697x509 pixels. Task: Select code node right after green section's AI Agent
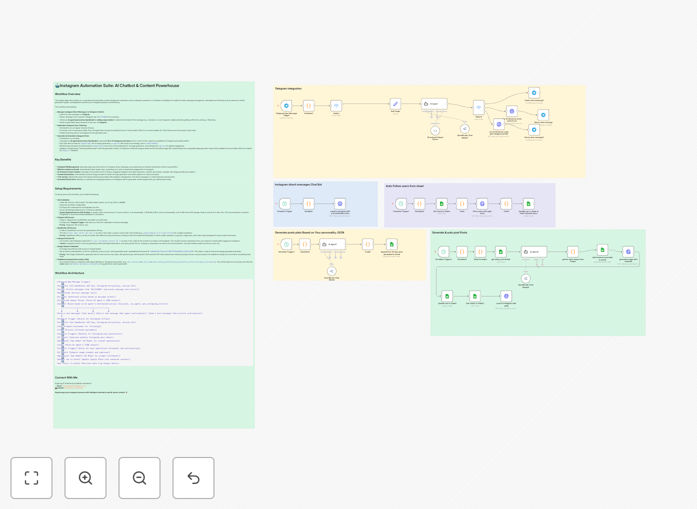573,252
